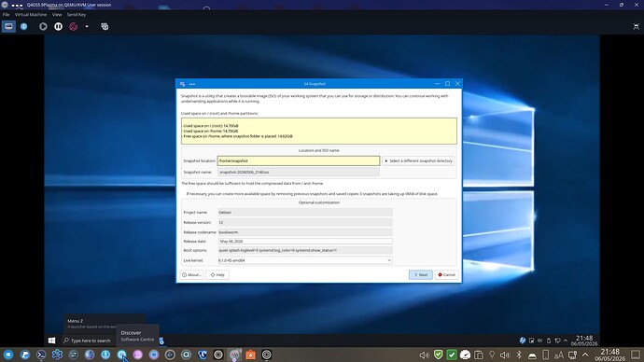
Task: Open the Send Key menu
Action: click(77, 14)
